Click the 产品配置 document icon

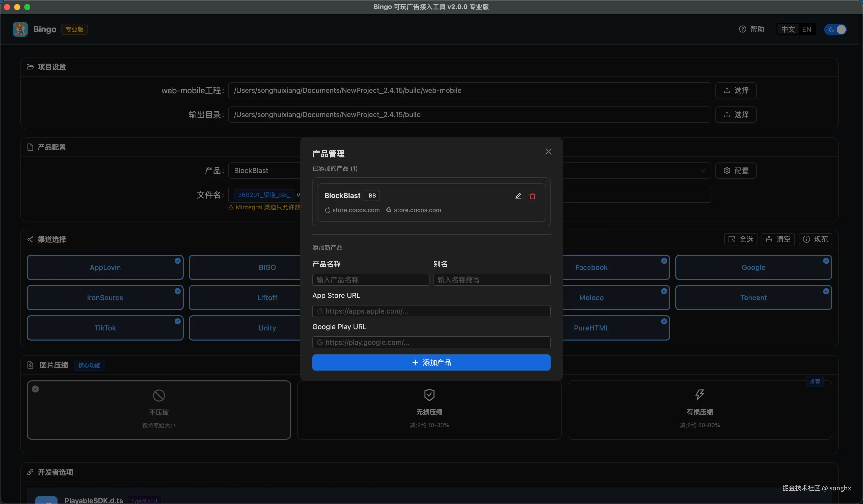[30, 147]
